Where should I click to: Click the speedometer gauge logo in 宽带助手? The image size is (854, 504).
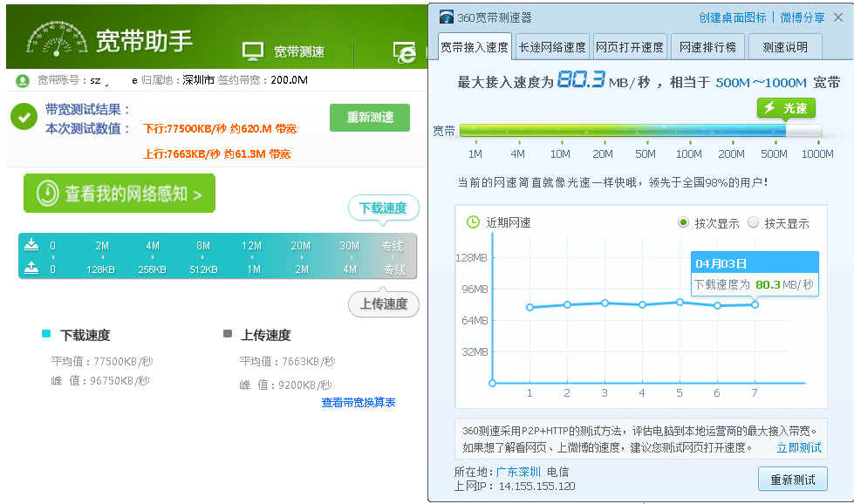pos(57,39)
